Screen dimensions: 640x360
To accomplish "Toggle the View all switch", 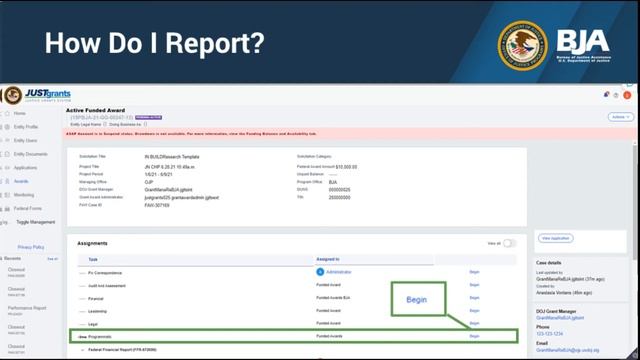I will 509,243.
